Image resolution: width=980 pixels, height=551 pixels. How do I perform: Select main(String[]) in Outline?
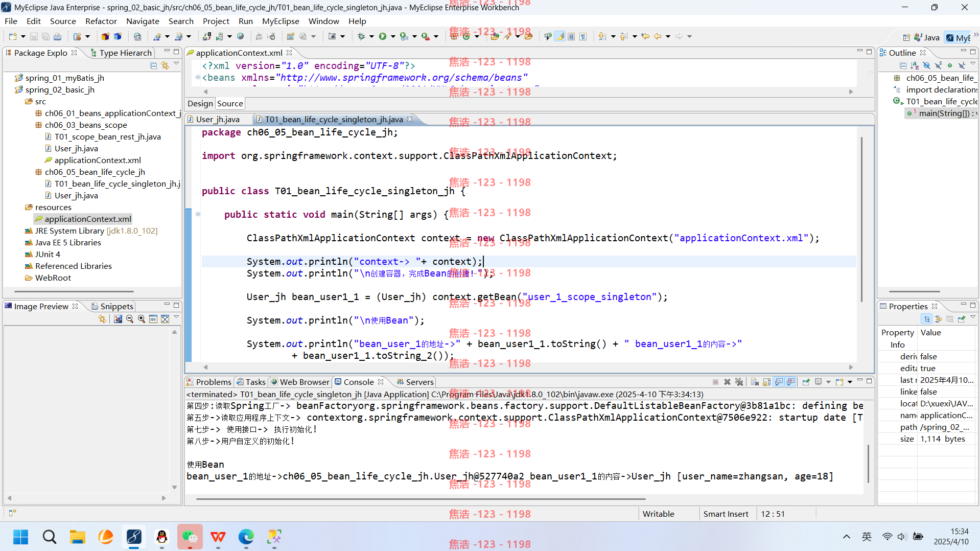tap(942, 113)
